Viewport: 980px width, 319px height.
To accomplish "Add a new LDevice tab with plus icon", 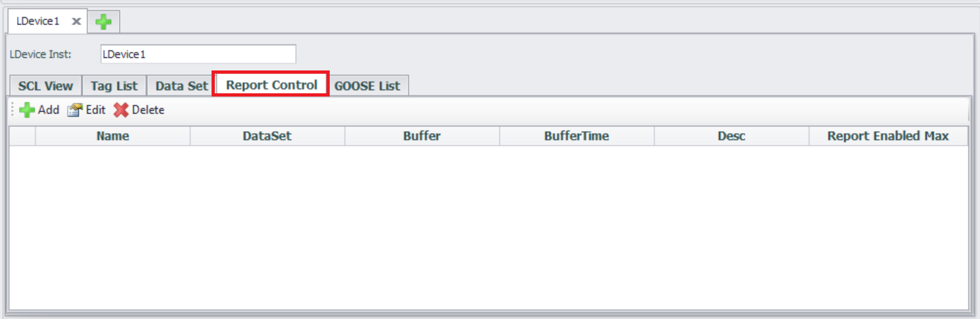I will 103,22.
